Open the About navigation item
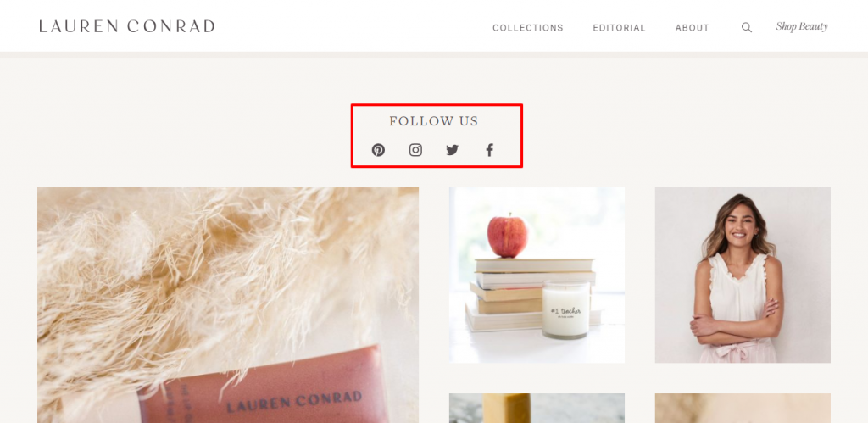868x423 pixels. [x=693, y=28]
